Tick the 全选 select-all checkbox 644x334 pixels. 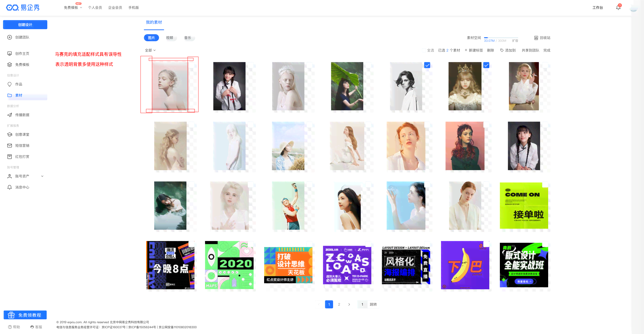point(424,51)
